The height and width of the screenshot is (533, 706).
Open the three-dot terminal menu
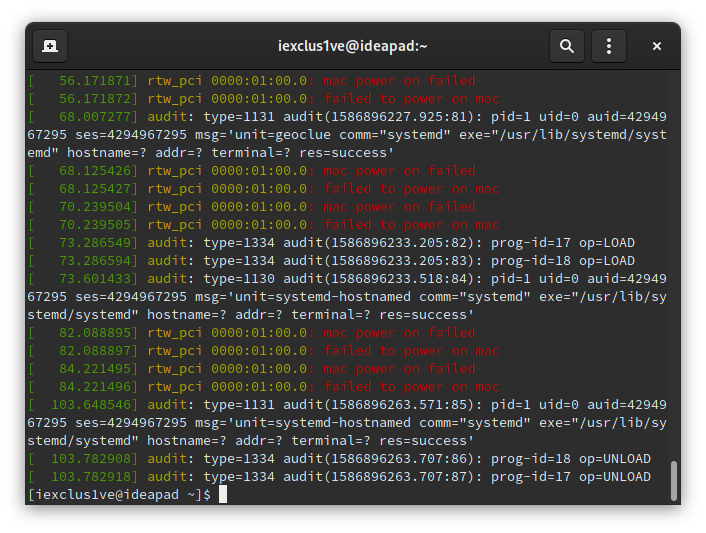click(609, 46)
